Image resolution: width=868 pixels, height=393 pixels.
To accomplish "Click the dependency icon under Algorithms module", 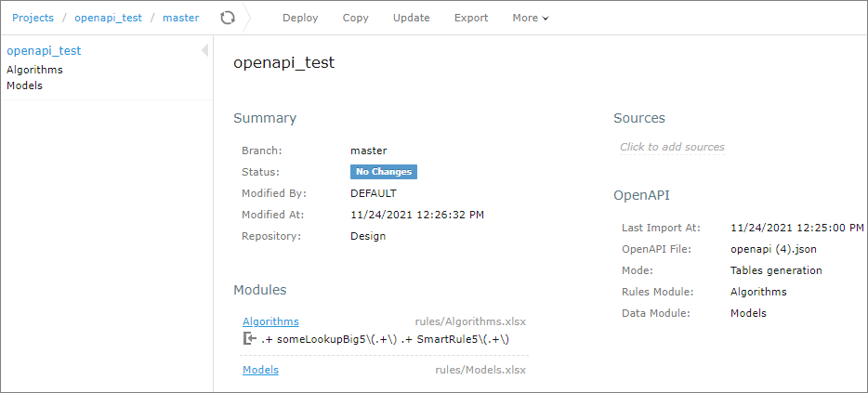I will coord(249,339).
